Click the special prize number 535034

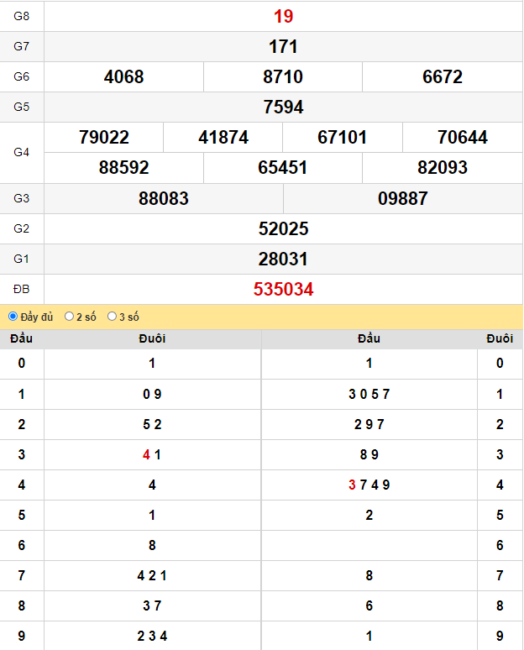(x=284, y=289)
